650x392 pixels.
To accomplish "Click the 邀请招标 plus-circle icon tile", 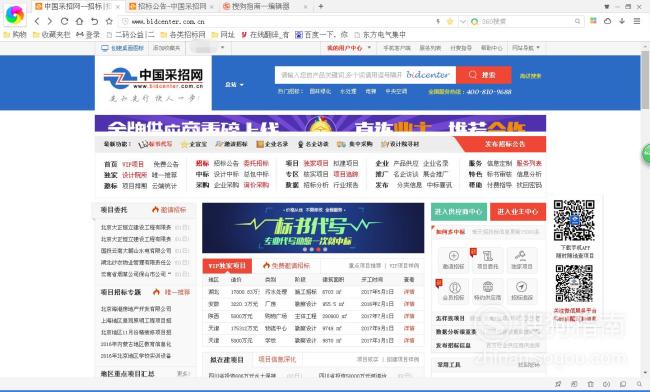I will pyautogui.click(x=454, y=260).
